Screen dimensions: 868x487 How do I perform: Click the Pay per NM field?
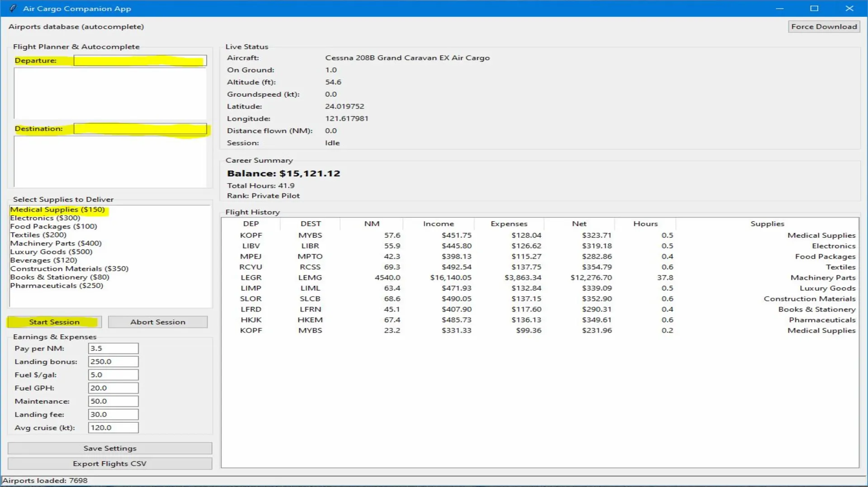(113, 349)
